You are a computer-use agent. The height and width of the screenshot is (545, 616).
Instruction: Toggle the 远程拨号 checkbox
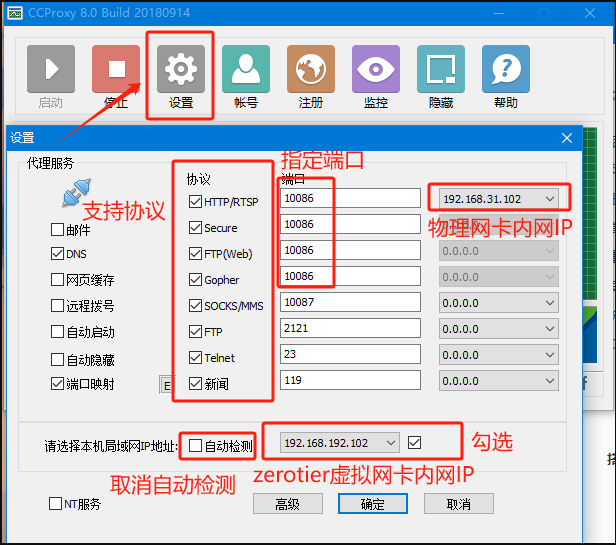tap(57, 306)
